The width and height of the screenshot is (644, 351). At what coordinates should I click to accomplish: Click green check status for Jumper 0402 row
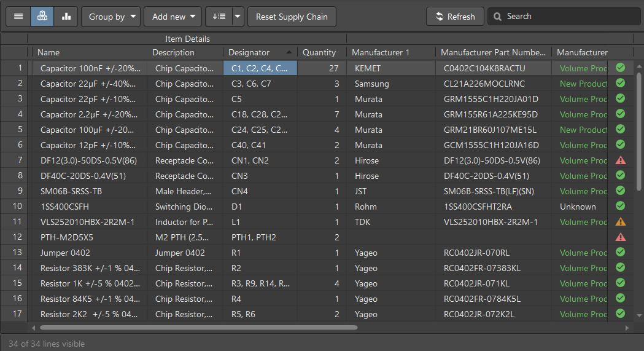click(620, 253)
